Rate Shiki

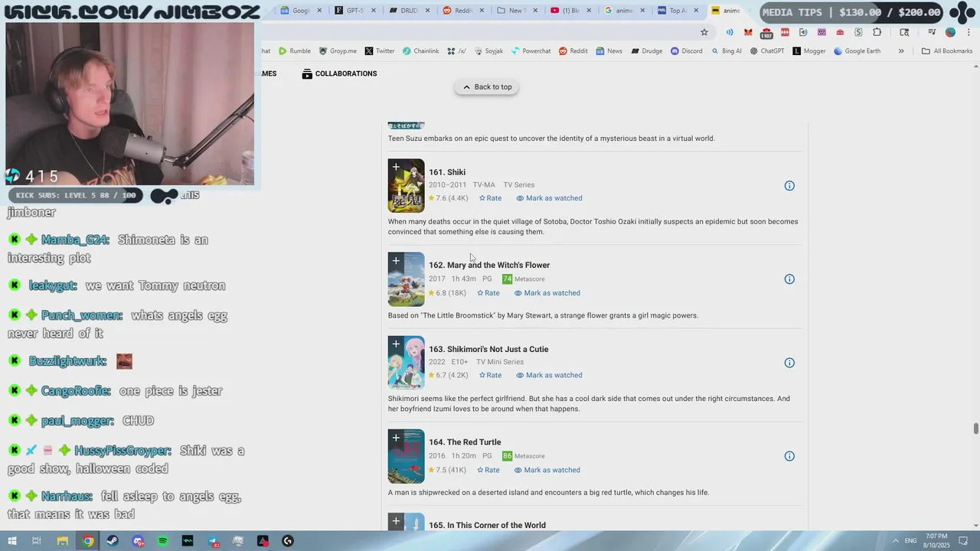pos(491,198)
